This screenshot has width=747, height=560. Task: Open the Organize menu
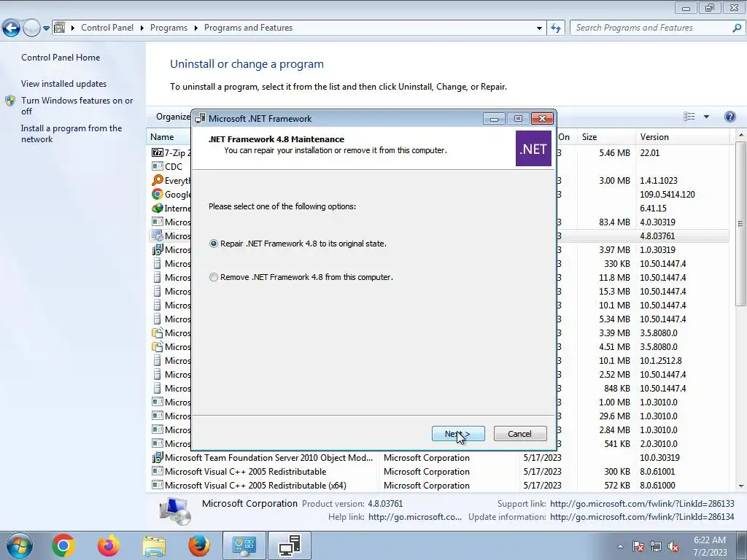coord(173,117)
